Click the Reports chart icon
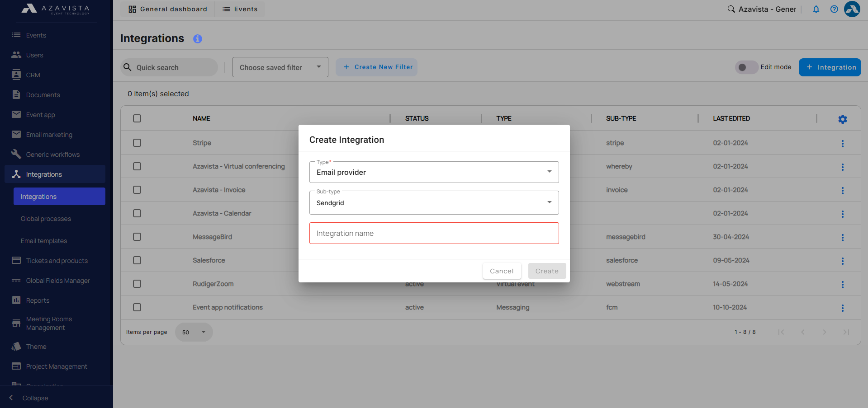Image resolution: width=868 pixels, height=408 pixels. pos(16,300)
